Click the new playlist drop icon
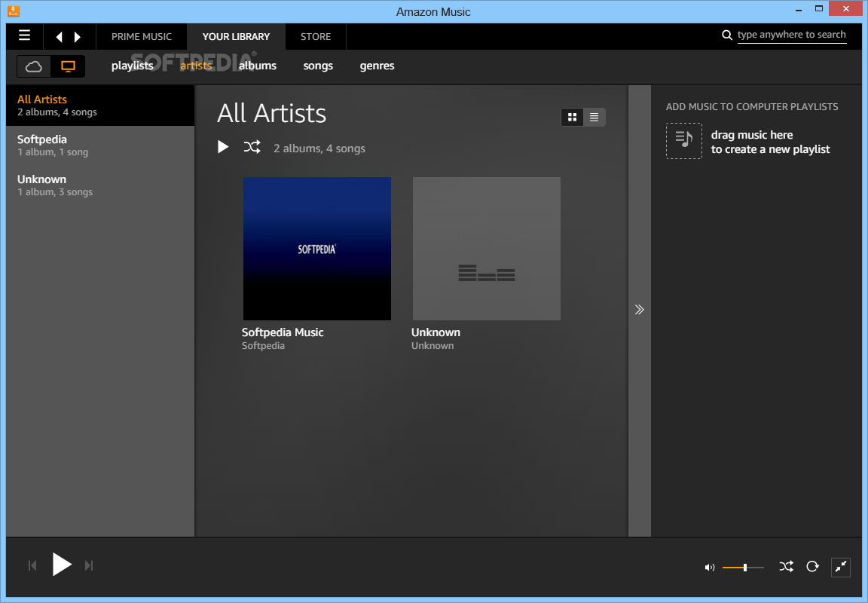This screenshot has width=868, height=603. (683, 141)
